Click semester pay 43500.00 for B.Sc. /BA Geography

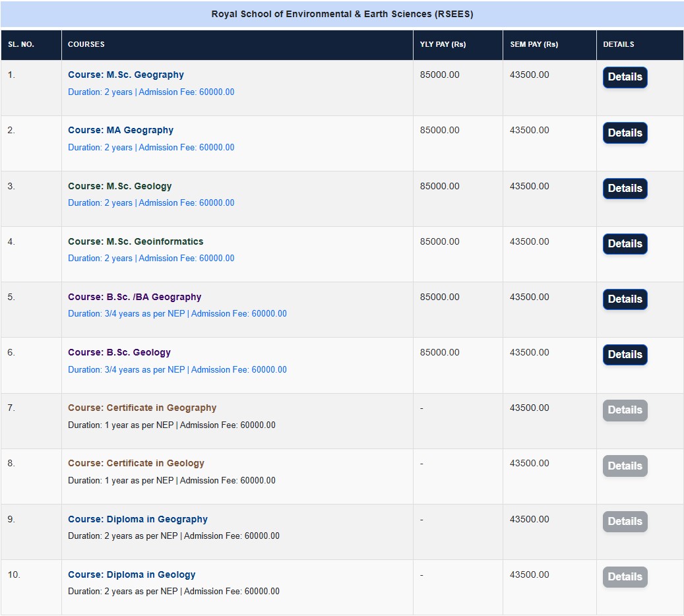tap(529, 297)
